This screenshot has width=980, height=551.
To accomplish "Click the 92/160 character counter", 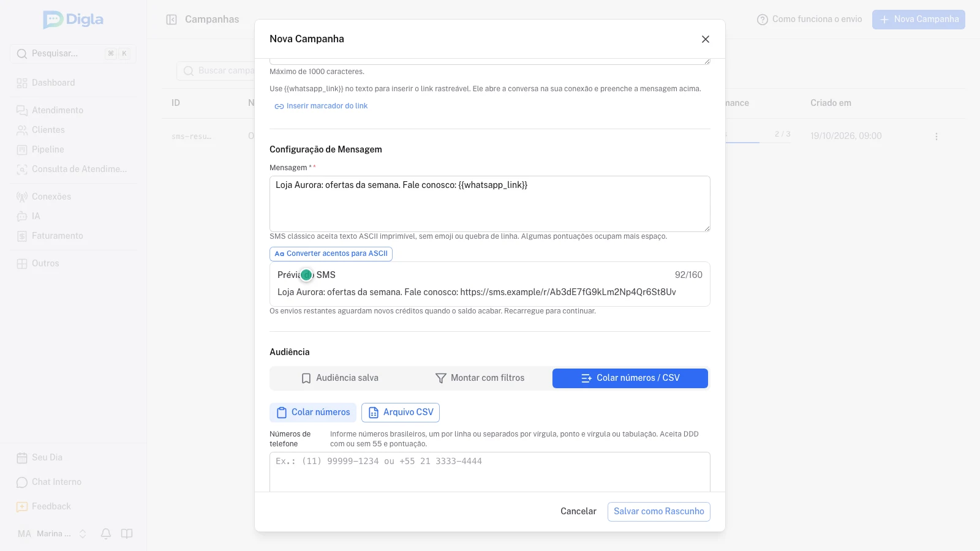I will click(x=688, y=275).
